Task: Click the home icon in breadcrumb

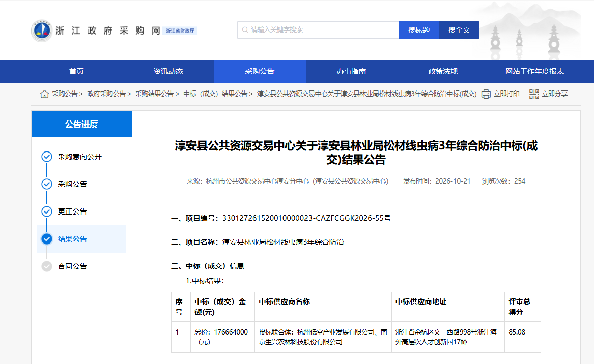Action: pyautogui.click(x=44, y=94)
